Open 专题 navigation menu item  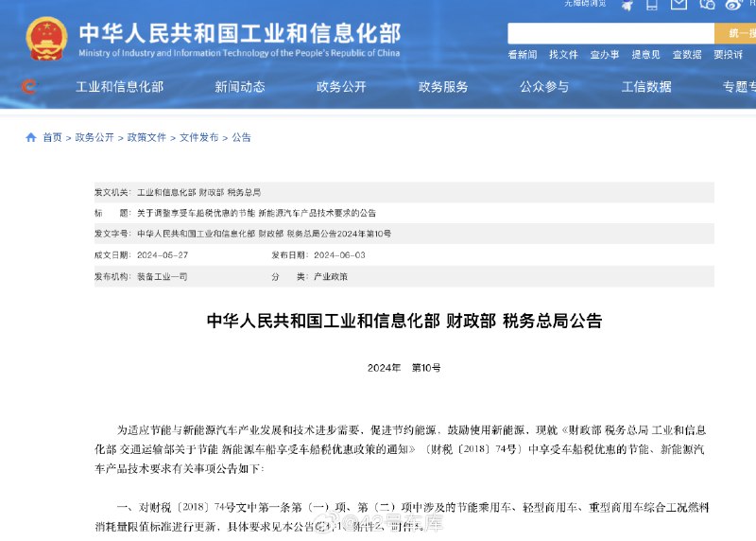coord(739,87)
